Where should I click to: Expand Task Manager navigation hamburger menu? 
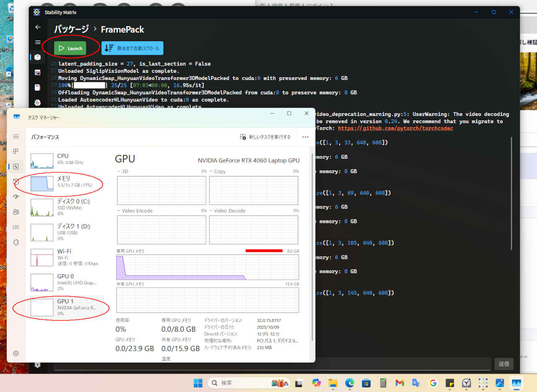(x=16, y=136)
